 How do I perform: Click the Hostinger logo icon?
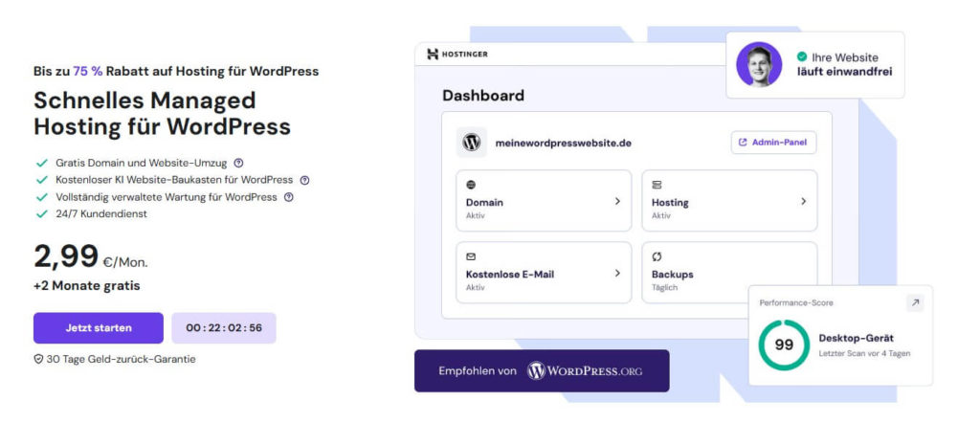434,55
